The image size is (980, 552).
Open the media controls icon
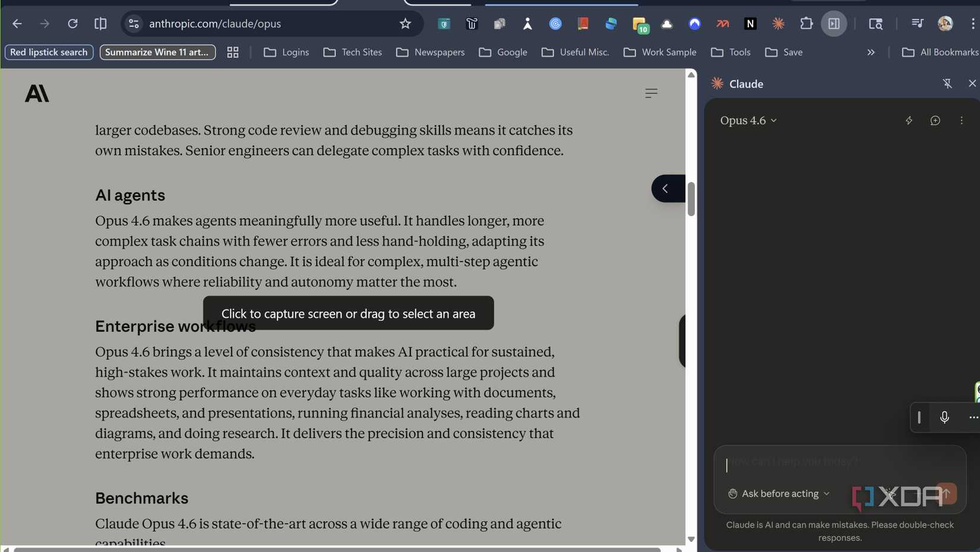pyautogui.click(x=917, y=24)
